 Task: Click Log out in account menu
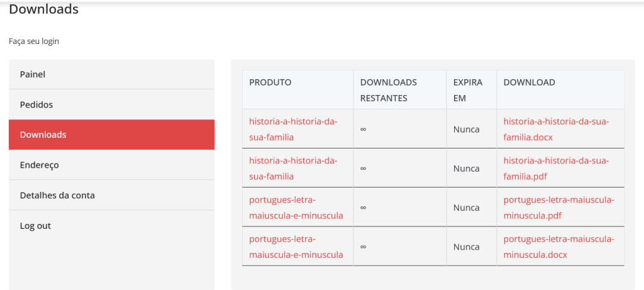coord(35,225)
